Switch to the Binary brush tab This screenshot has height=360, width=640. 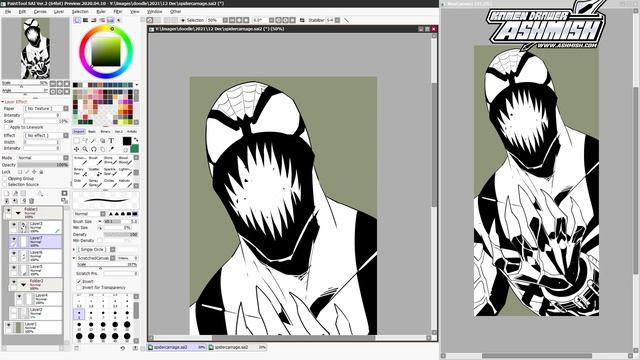tap(105, 131)
